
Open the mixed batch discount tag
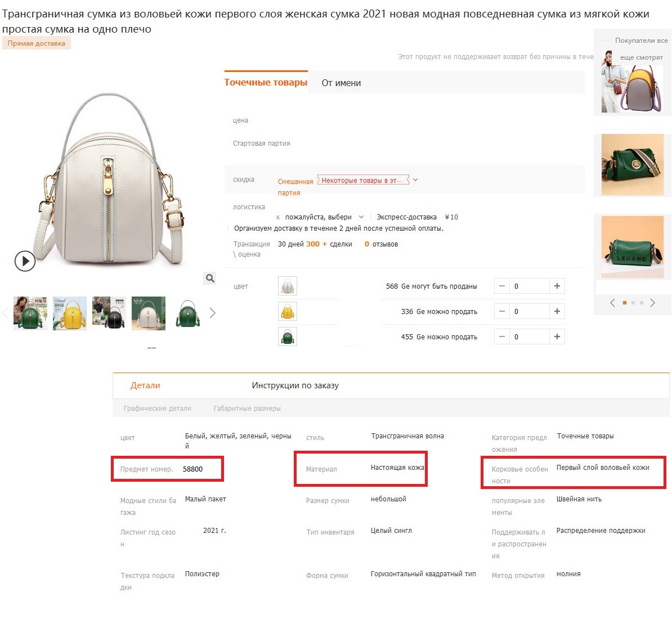pos(363,180)
